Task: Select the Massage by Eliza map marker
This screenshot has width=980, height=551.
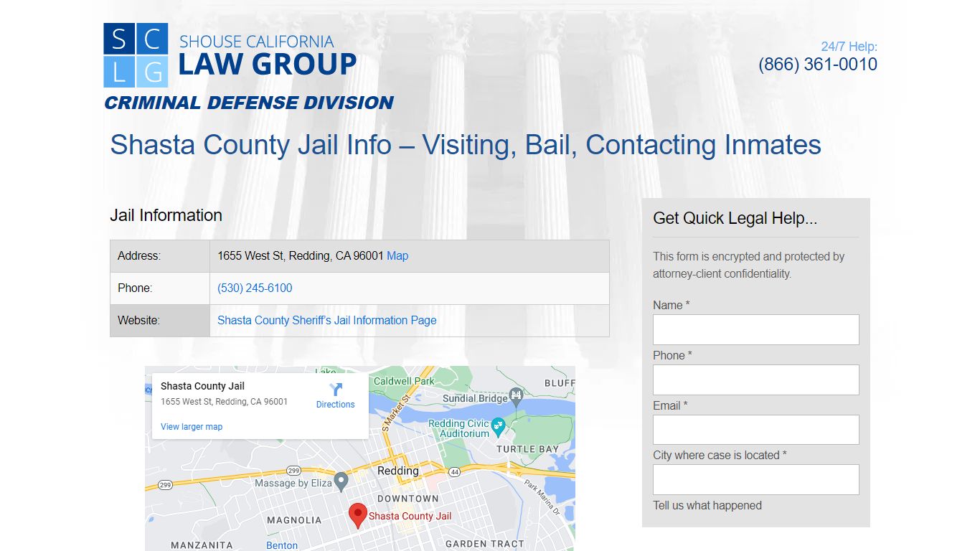Action: click(341, 481)
